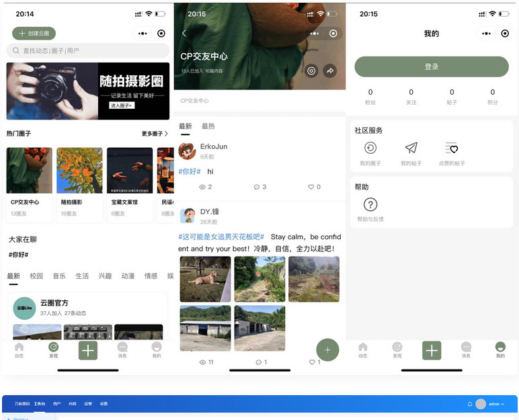519x420 pixels.
Task: Open the 宝藏文案馆 circle card
Action: 130,183
